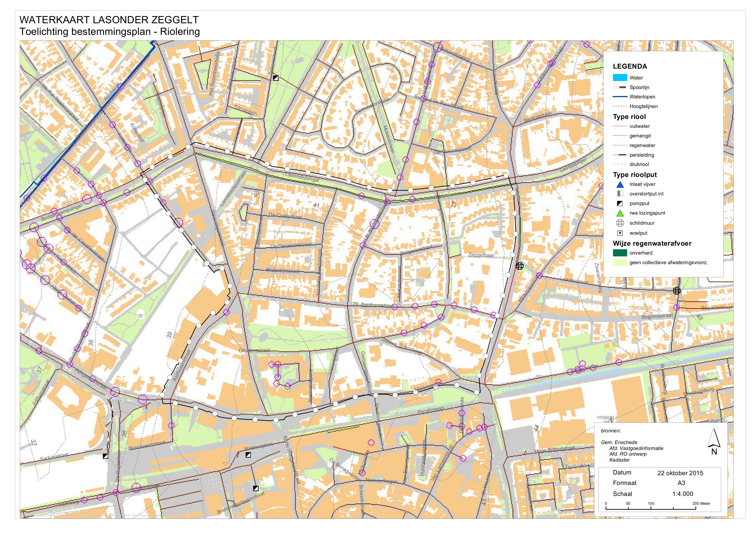Image resolution: width=756 pixels, height=534 pixels.
Task: Click the Schaal value 1:4.000
Action: click(x=683, y=493)
